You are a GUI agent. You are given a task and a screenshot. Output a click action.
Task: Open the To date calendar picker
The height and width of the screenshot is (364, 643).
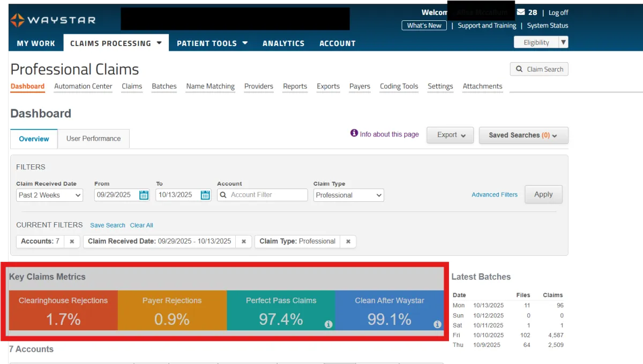pyautogui.click(x=205, y=195)
